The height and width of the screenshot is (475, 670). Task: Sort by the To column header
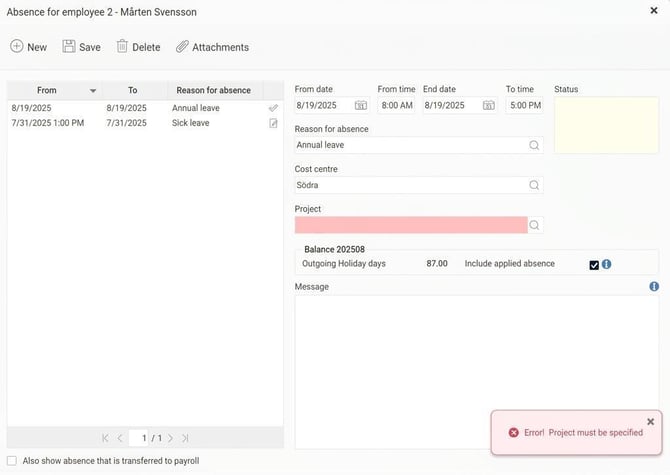coord(132,90)
